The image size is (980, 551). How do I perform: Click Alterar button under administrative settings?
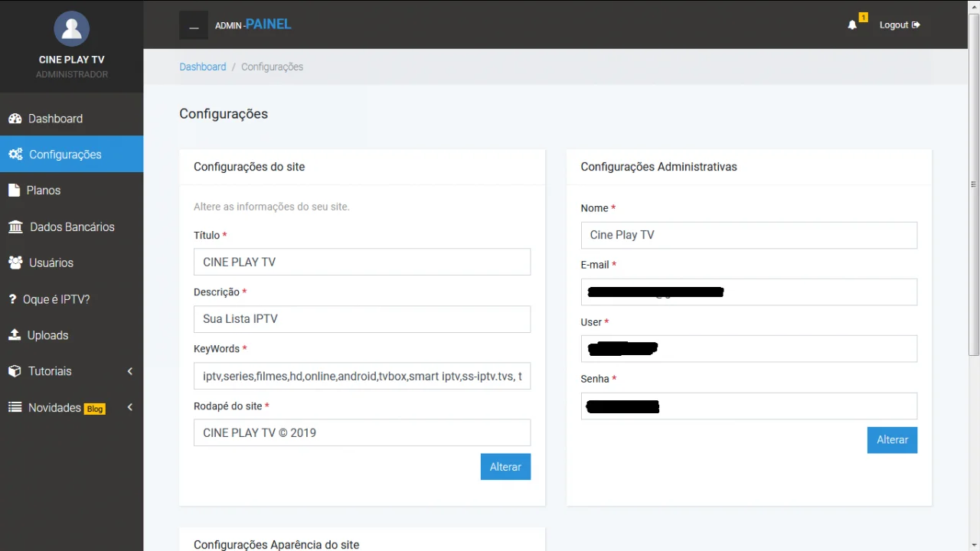pyautogui.click(x=892, y=440)
